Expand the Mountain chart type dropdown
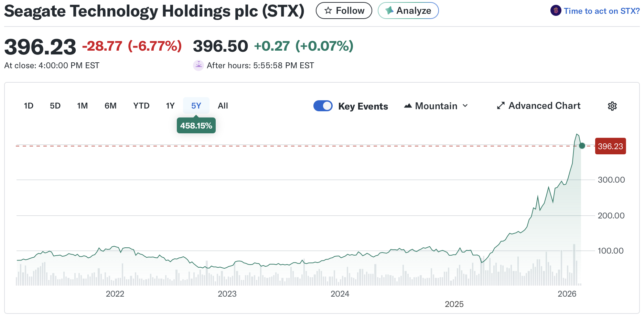 436,106
